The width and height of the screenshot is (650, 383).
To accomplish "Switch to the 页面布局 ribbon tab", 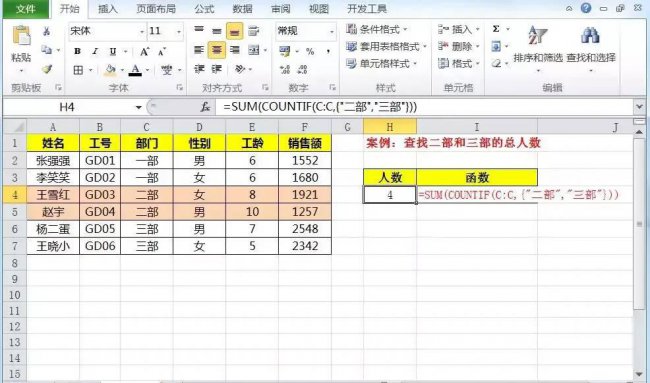I will (x=156, y=9).
